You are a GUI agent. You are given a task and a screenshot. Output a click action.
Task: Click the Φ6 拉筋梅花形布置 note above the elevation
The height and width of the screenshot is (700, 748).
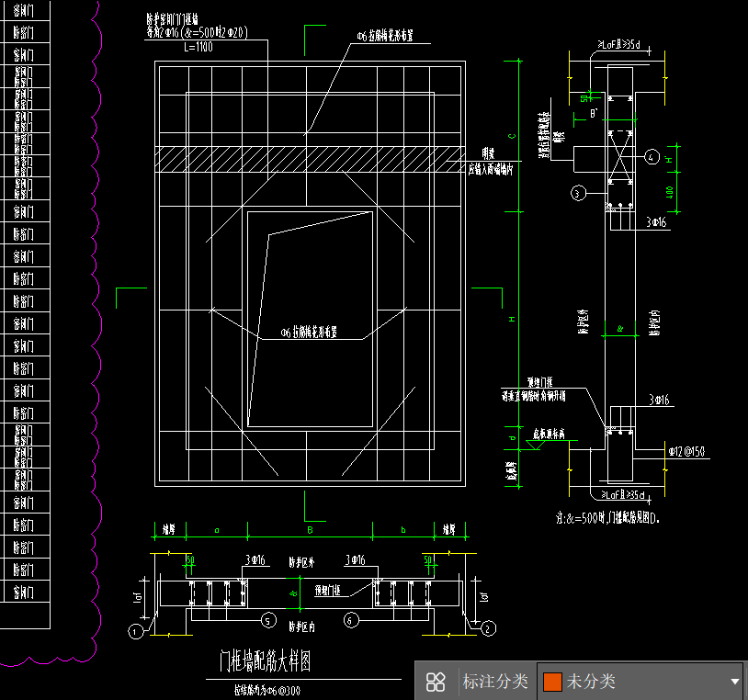pos(384,36)
